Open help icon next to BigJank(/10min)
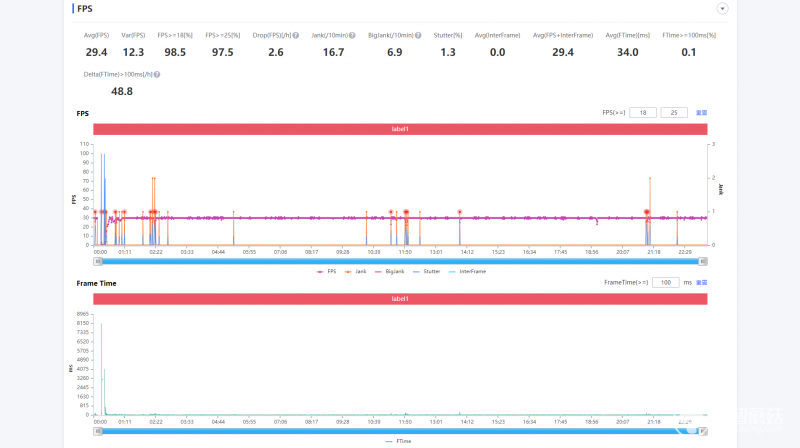This screenshot has width=800, height=448. click(418, 35)
